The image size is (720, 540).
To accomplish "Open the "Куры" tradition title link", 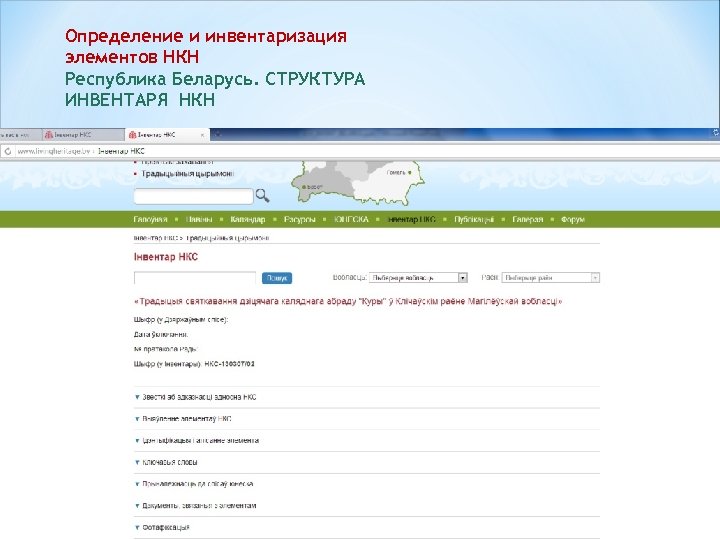I will (x=348, y=301).
